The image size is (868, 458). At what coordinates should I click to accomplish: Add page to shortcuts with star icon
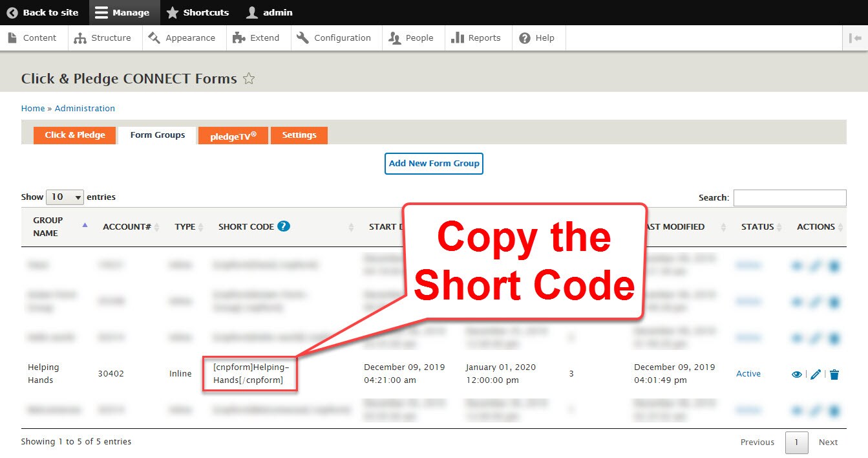[249, 79]
